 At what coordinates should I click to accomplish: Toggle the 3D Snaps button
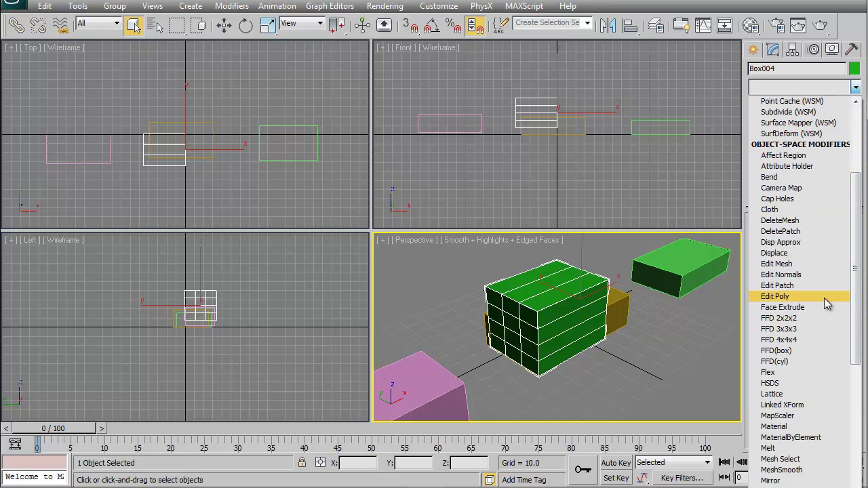410,26
